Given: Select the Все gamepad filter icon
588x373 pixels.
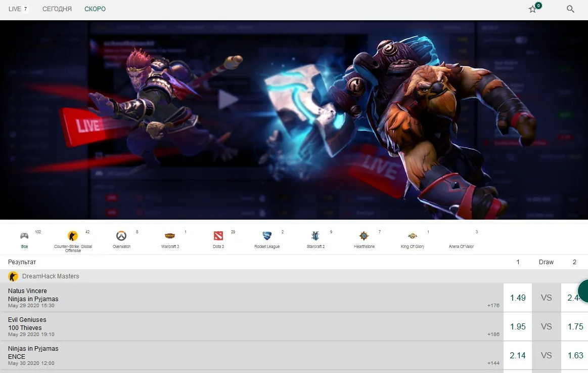Looking at the screenshot, I should (24, 236).
